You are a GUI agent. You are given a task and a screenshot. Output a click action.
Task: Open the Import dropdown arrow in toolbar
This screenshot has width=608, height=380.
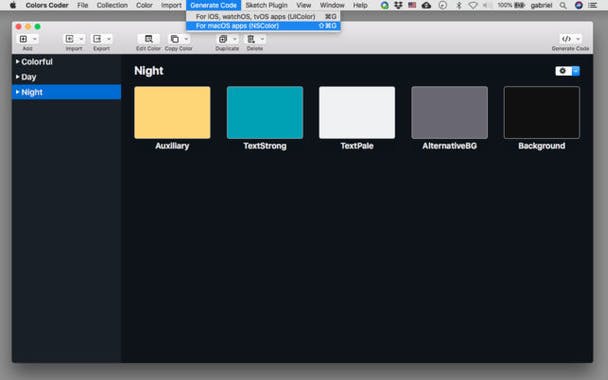(81, 39)
